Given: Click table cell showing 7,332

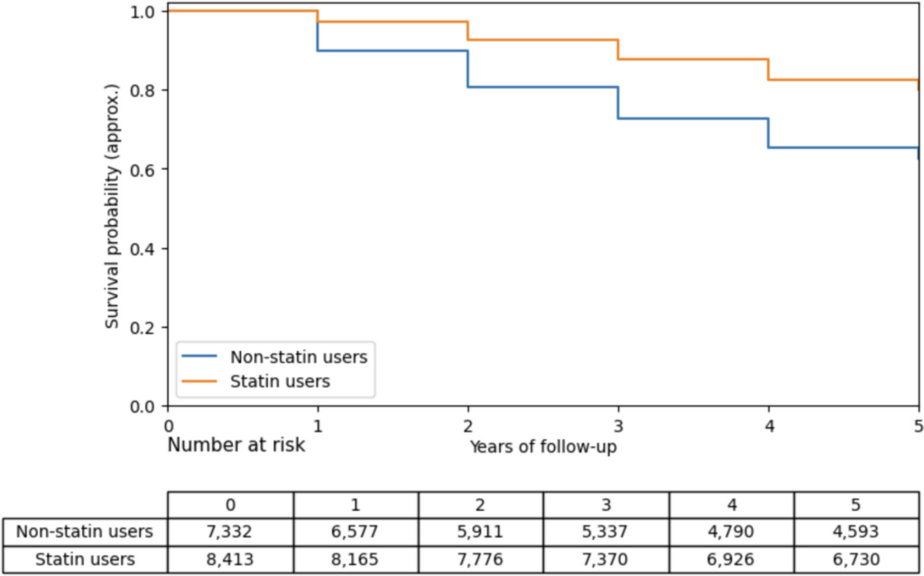Looking at the screenshot, I should (230, 532).
